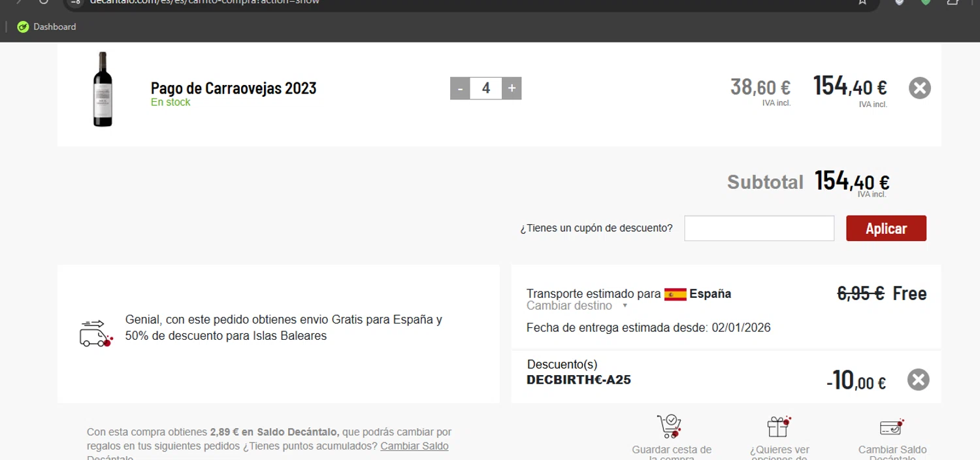The height and width of the screenshot is (460, 980).
Task: Click the Guardar cesta de la compra label
Action: click(x=672, y=453)
